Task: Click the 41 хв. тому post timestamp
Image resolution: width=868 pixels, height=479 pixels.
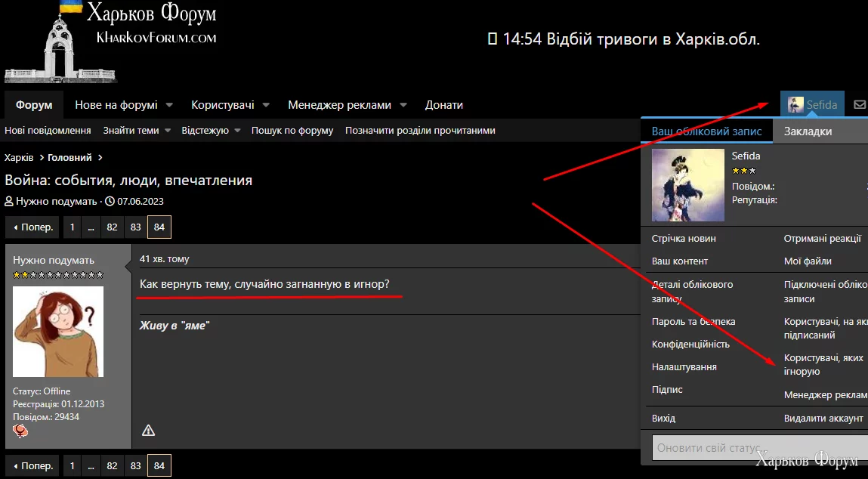Action: pyautogui.click(x=165, y=258)
